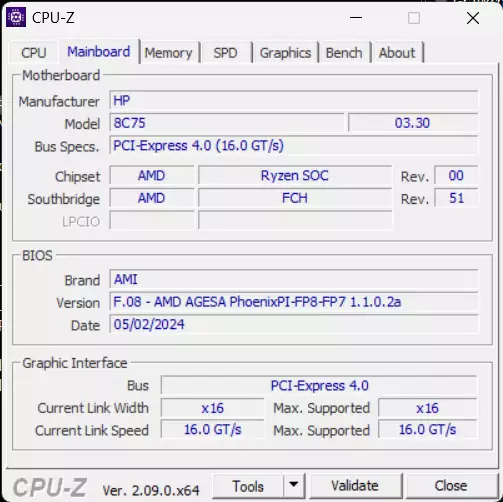Click the Close button at bottom
The height and width of the screenshot is (502, 503).
click(x=451, y=486)
